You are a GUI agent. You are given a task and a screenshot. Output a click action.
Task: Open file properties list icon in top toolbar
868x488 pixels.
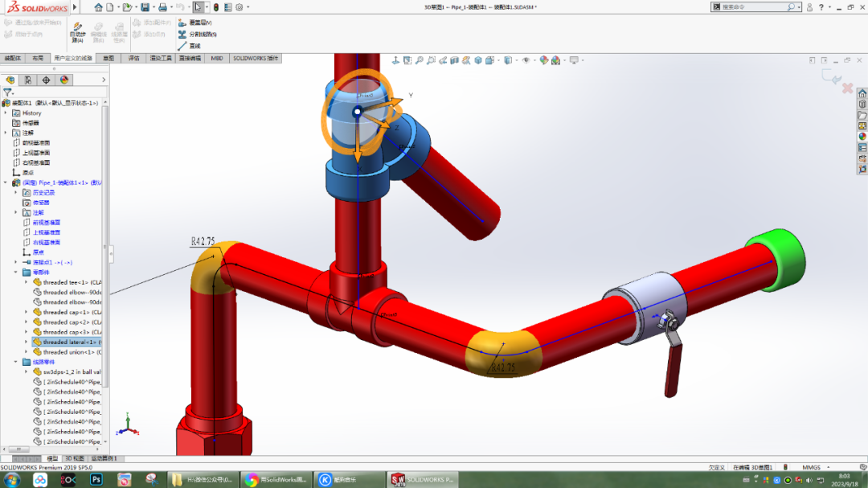[x=227, y=7]
